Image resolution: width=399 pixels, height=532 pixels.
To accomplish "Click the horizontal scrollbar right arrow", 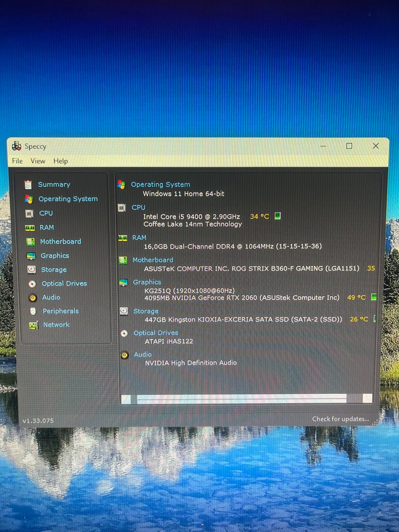I will [367, 399].
